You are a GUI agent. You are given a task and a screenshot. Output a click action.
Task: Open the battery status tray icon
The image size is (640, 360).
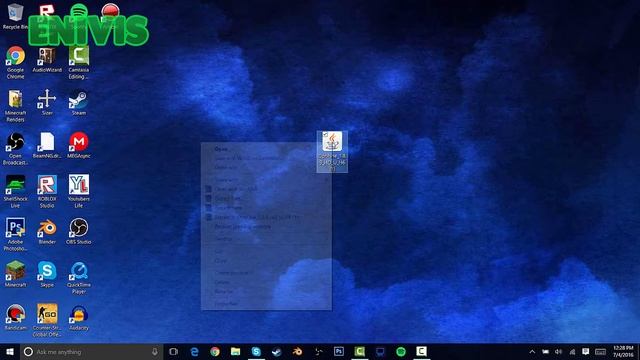coord(545,351)
